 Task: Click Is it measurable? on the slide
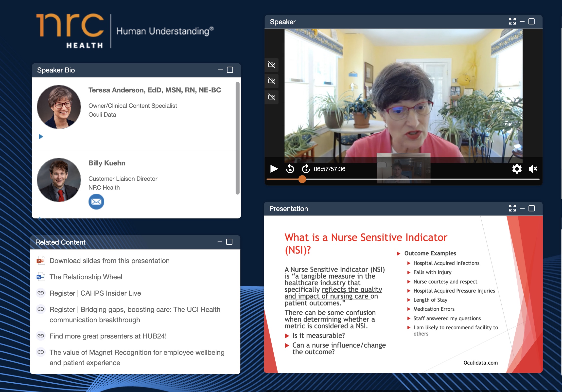(x=318, y=336)
